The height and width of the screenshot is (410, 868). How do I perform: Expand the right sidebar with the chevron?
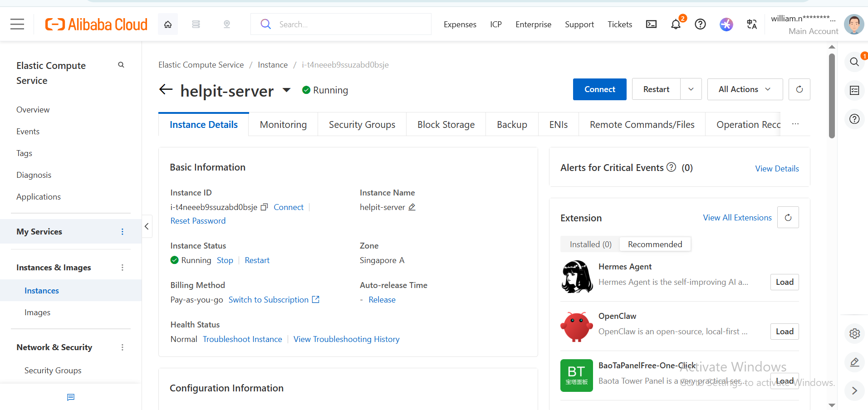(854, 390)
